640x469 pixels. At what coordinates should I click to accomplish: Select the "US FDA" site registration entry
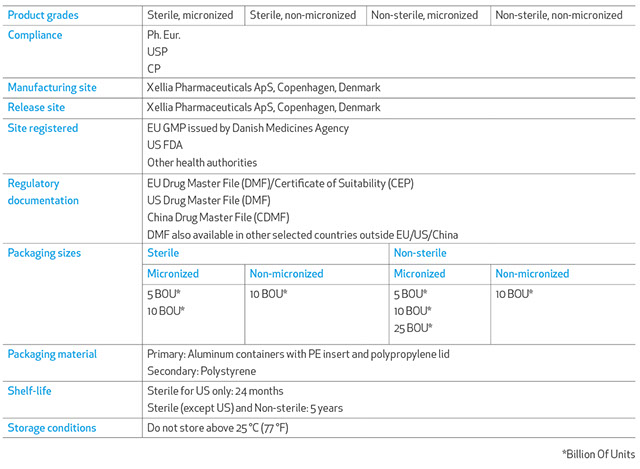[x=165, y=145]
